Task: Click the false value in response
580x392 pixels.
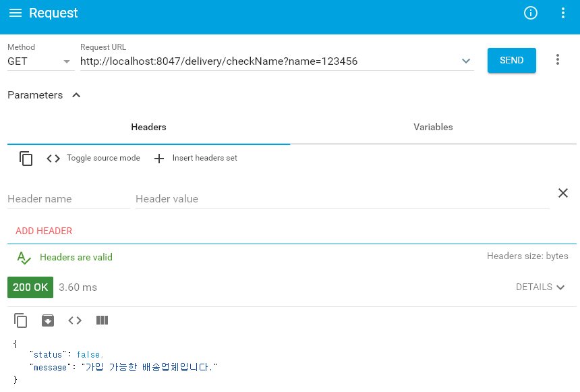Action: [x=88, y=355]
